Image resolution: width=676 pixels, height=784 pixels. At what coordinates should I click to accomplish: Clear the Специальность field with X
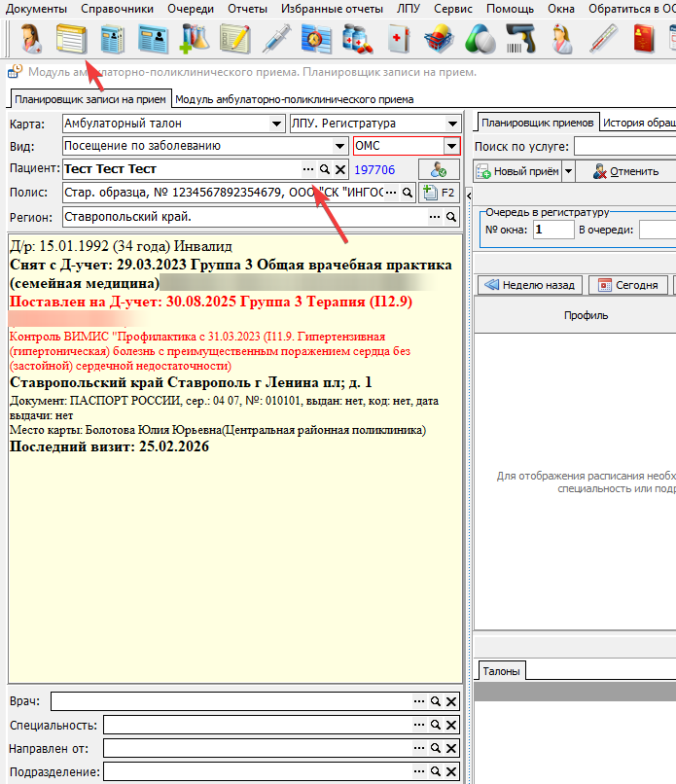(451, 725)
